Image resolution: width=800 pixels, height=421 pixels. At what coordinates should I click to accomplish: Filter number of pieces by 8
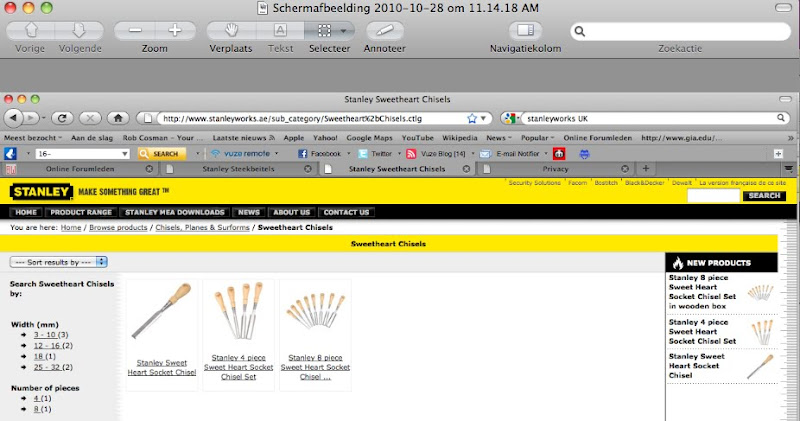[36, 409]
